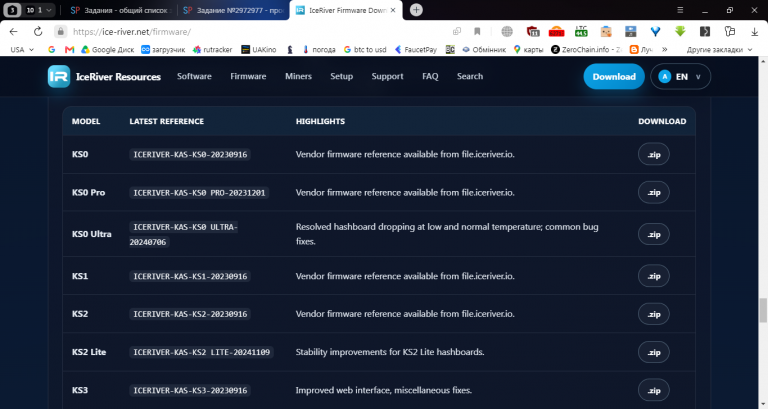Viewport: 768px width, 409px height.
Task: Download the KS2 firmware .zip
Action: coord(653,314)
